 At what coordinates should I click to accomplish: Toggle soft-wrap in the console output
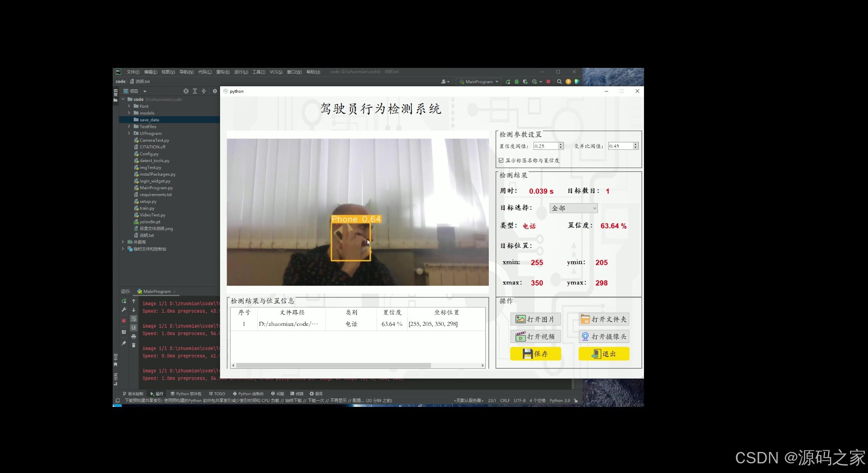pyautogui.click(x=134, y=319)
